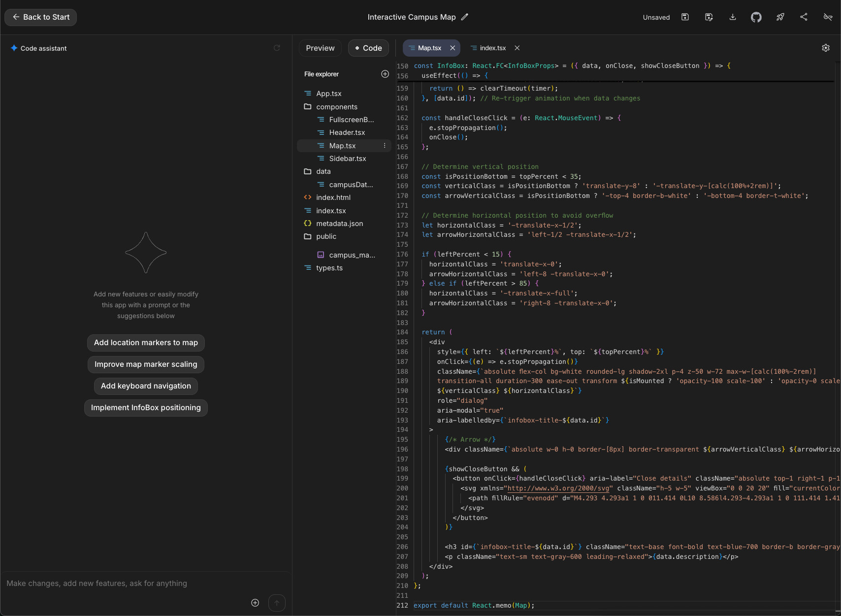Click the save icon next to Unsaved
Image resolution: width=841 pixels, height=616 pixels.
coord(685,17)
